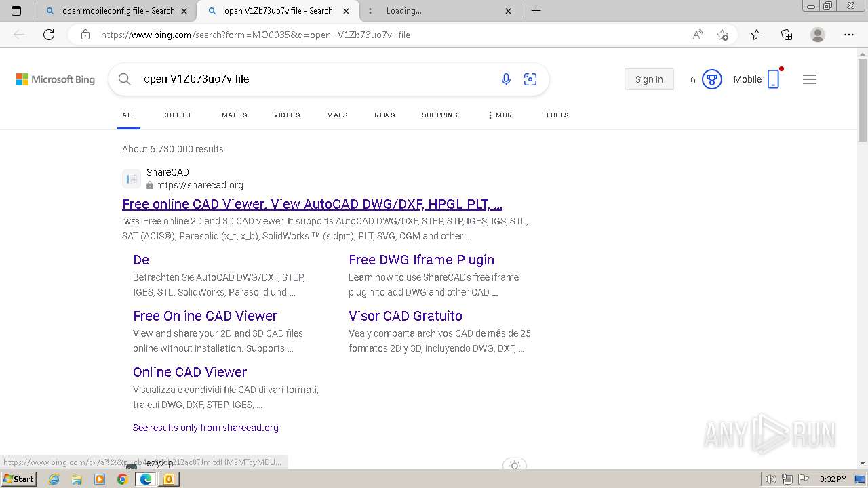Open volume control in system tray

(771, 479)
